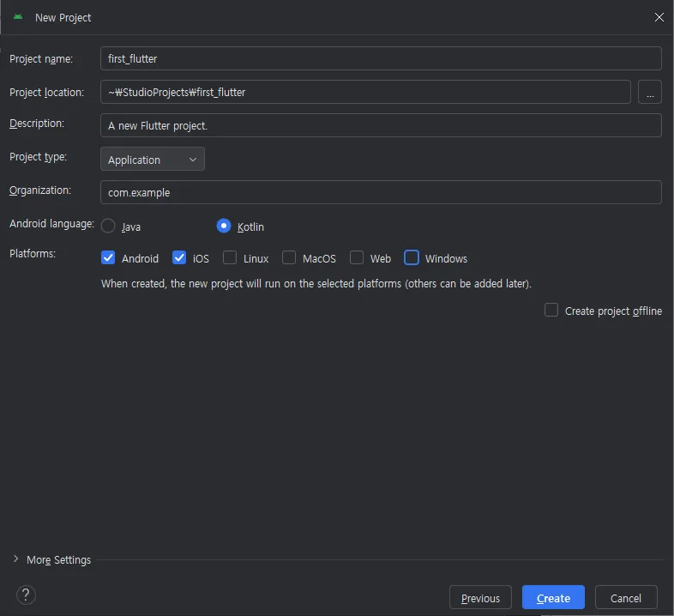Expand the More Settings section
The height and width of the screenshot is (616, 674).
[x=16, y=559]
